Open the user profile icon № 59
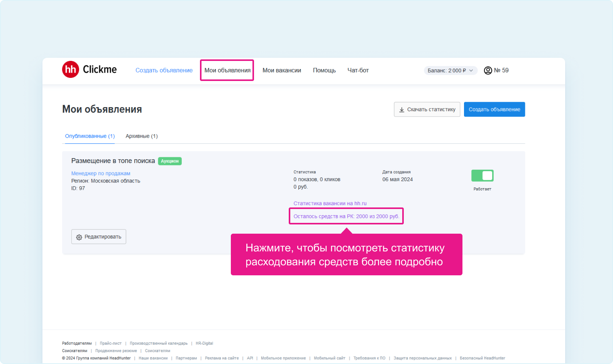The width and height of the screenshot is (613, 364). [x=488, y=71]
